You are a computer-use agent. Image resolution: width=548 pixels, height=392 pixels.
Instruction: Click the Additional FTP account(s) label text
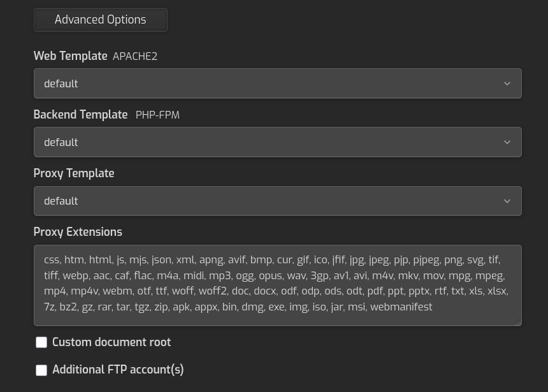pos(118,370)
